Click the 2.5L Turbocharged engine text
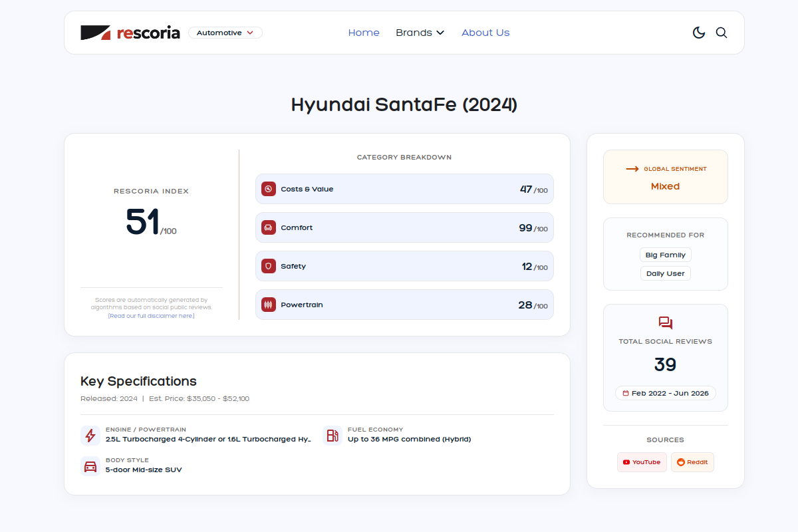The image size is (798, 532). [x=208, y=439]
